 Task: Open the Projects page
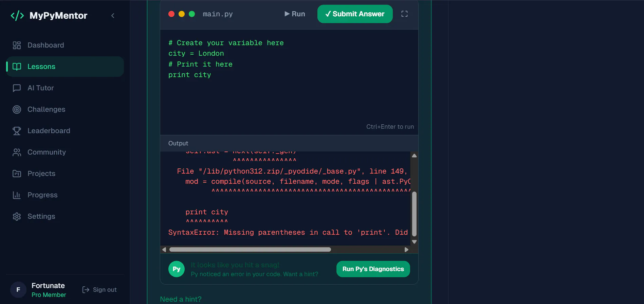point(65,174)
